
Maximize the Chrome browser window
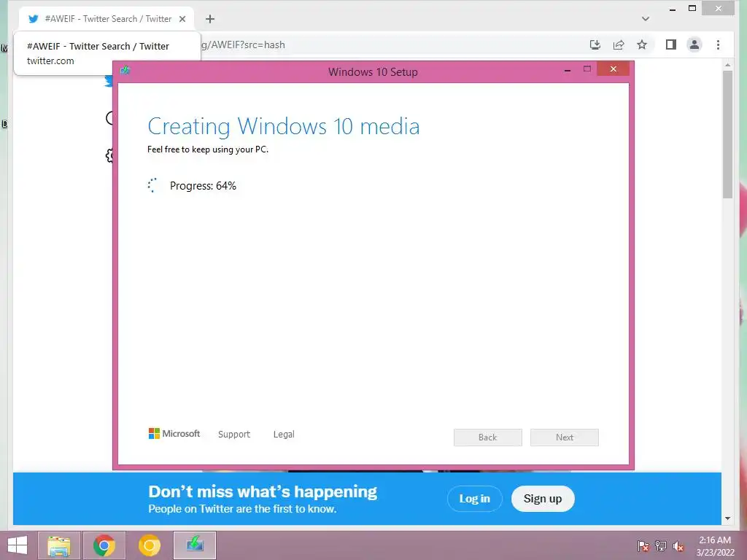click(692, 8)
